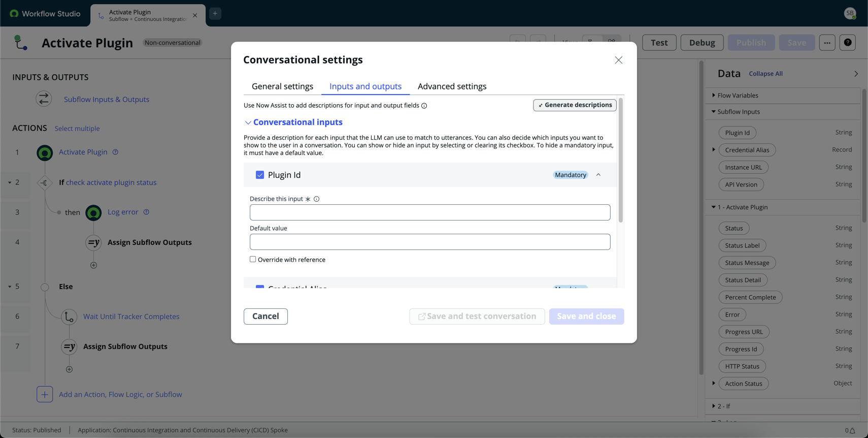Image resolution: width=868 pixels, height=438 pixels.
Task: Open Subflow Inputs & Outputs link
Action: [107, 100]
